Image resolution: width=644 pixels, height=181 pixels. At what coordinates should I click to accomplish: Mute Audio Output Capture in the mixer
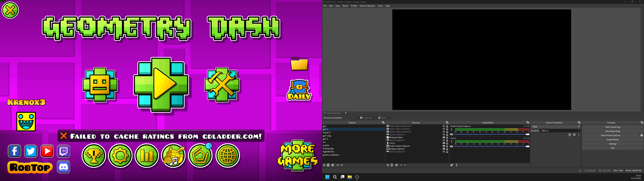click(x=452, y=135)
